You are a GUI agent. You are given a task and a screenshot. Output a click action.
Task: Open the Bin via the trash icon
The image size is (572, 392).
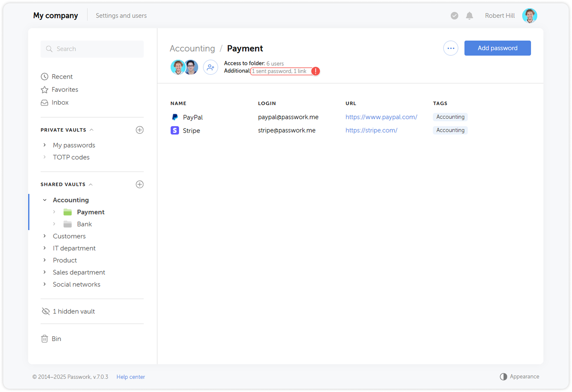pos(45,338)
